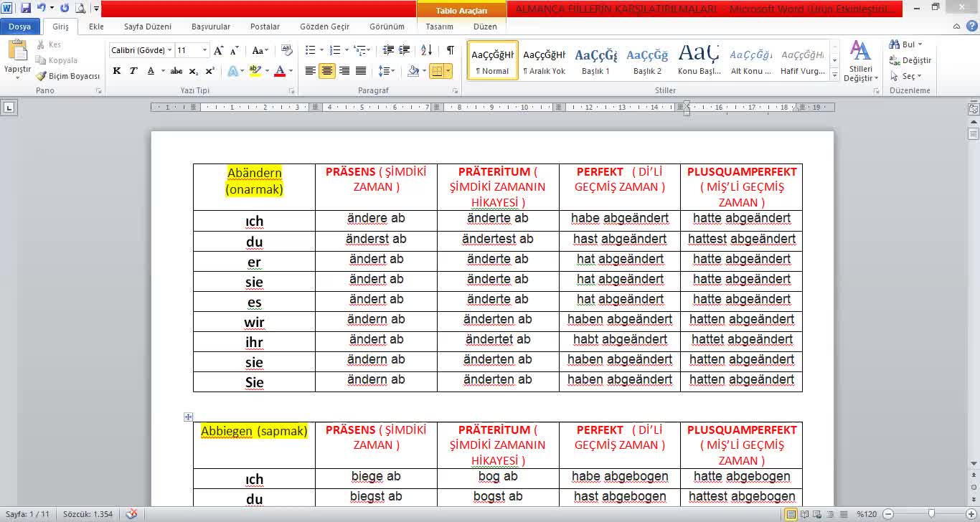The height and width of the screenshot is (522, 980).
Task: Toggle center alignment button
Action: pyautogui.click(x=327, y=71)
